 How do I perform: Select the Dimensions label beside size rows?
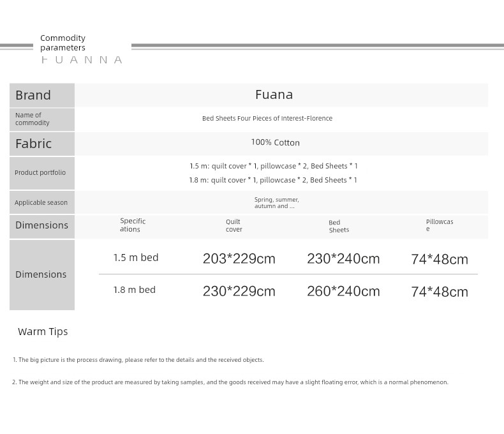(41, 274)
